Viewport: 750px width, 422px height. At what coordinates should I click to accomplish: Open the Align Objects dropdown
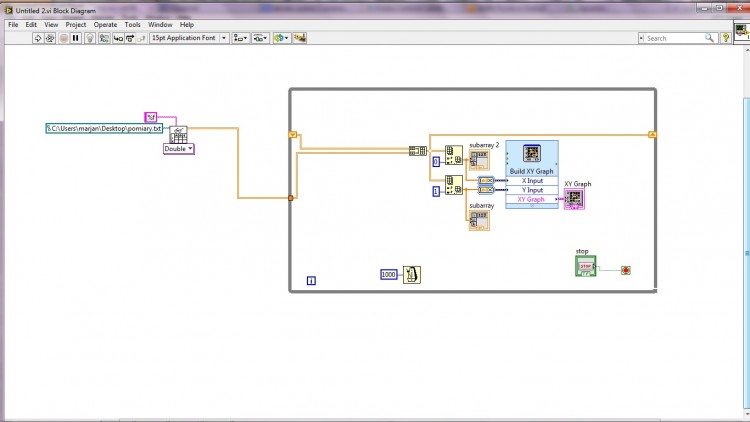pos(241,38)
